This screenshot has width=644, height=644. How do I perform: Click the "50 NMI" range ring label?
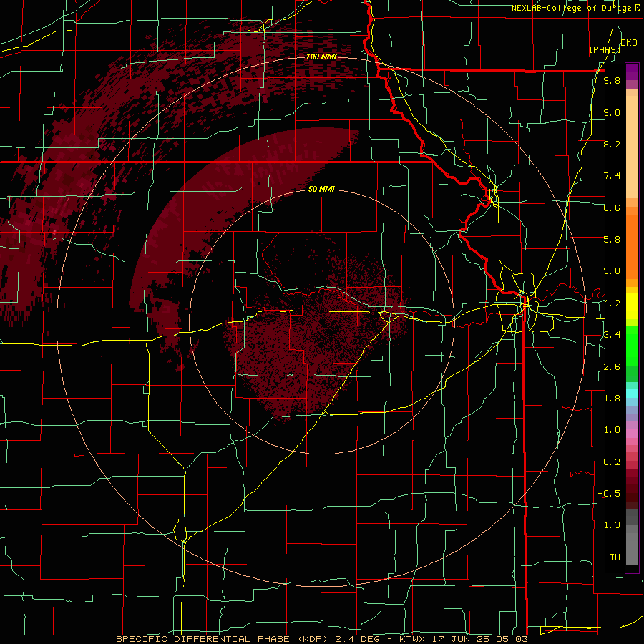(x=321, y=189)
